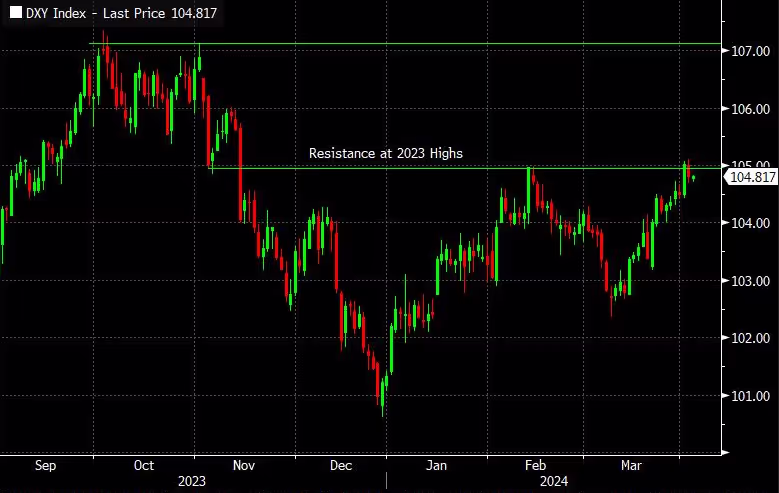Click the 103.00 price axis label

pyautogui.click(x=750, y=281)
